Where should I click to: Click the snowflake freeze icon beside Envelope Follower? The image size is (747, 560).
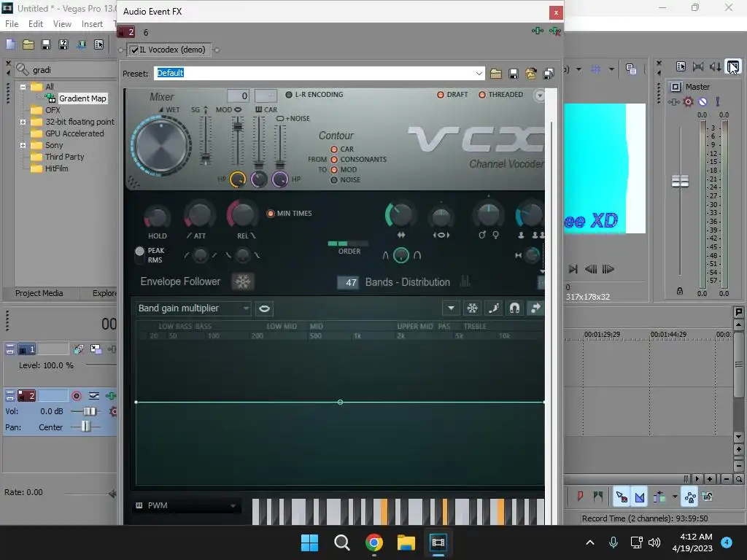pos(242,282)
